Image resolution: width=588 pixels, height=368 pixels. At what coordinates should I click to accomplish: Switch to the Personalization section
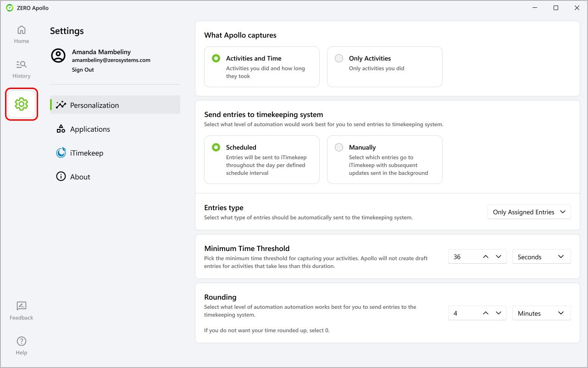click(x=94, y=105)
